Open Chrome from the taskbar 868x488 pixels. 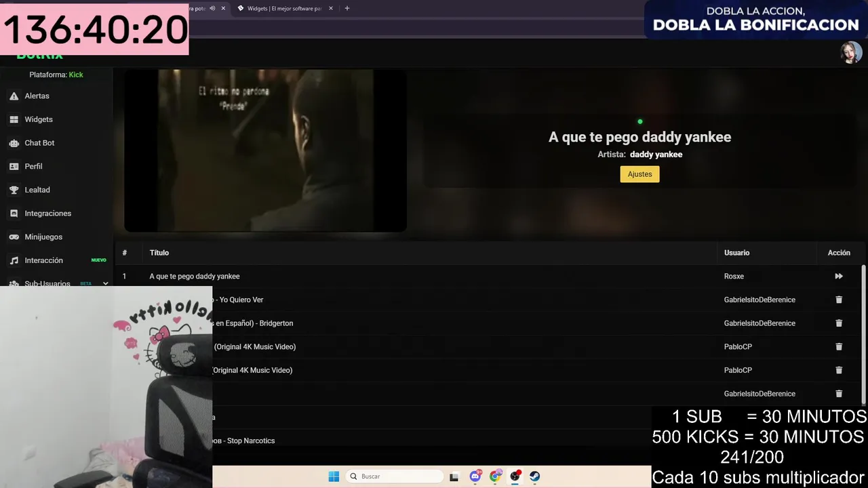(496, 476)
